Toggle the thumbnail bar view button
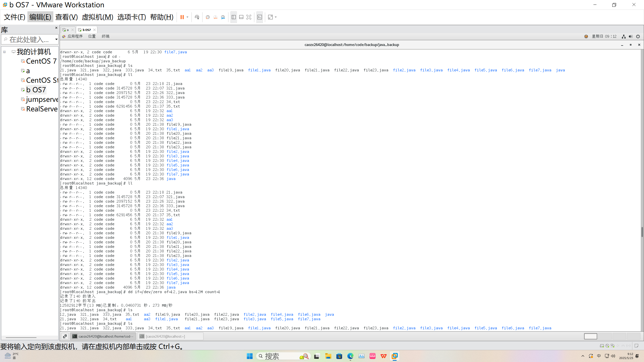Image resolution: width=644 pixels, height=362 pixels. point(241,17)
